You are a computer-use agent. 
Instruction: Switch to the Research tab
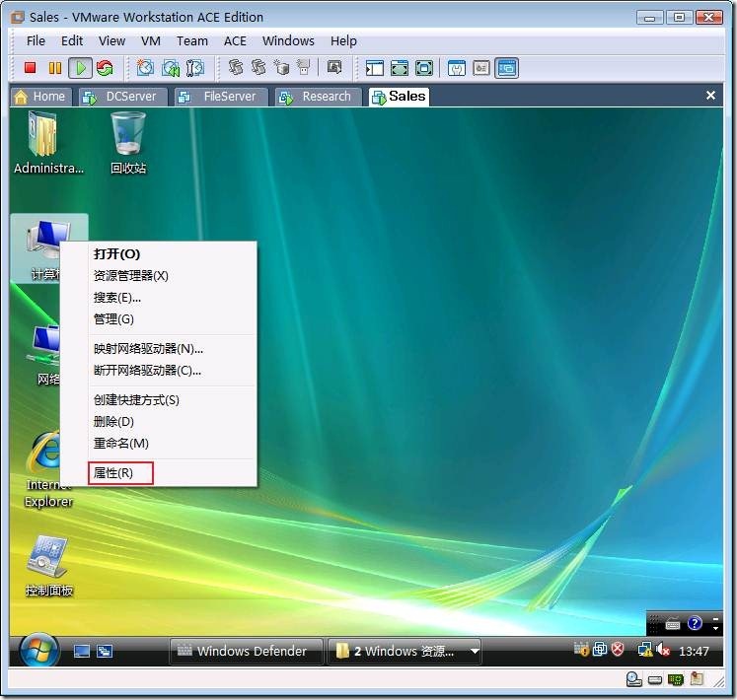click(319, 97)
